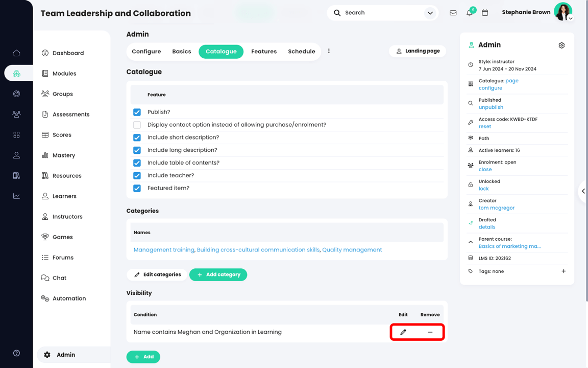Toggle Include table of contents checkbox
This screenshot has height=368, width=588.
point(137,163)
